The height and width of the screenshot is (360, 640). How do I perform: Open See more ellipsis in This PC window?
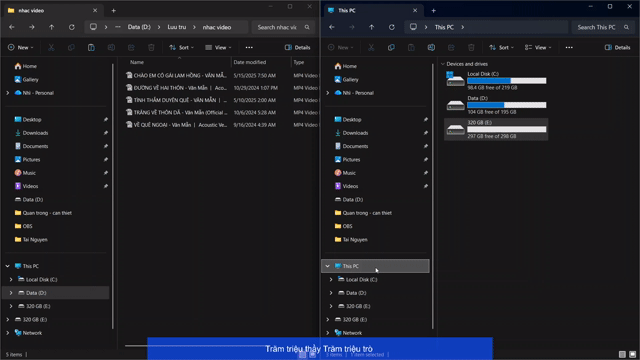569,47
